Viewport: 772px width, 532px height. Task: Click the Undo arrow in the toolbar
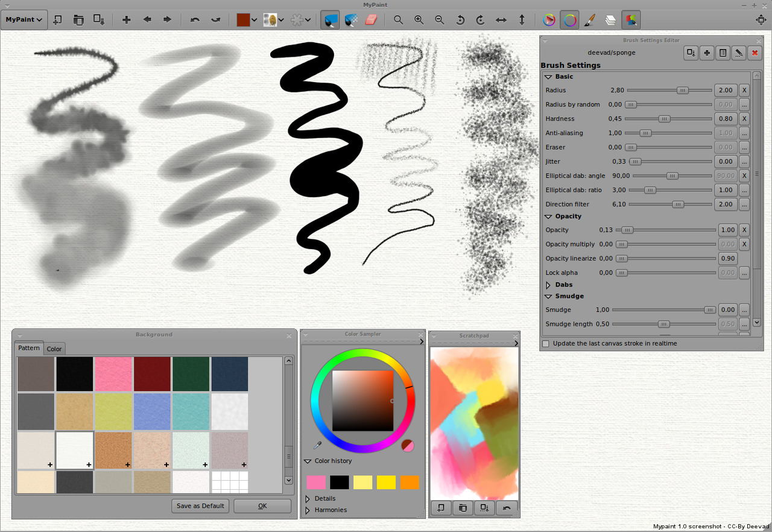coord(195,20)
